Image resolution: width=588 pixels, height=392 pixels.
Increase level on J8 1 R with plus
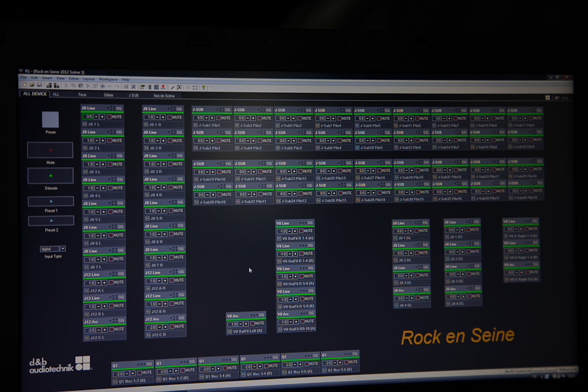tap(163, 118)
